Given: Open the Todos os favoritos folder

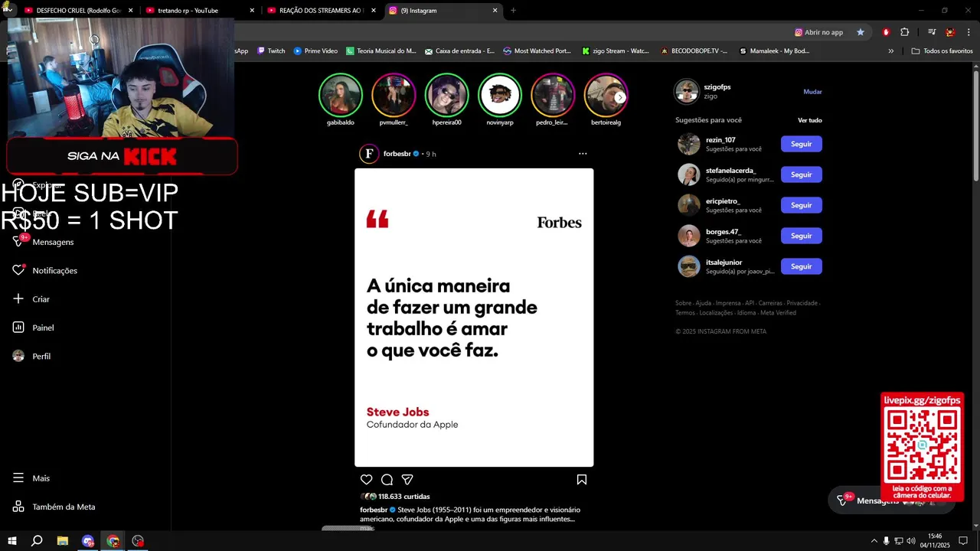Looking at the screenshot, I should pyautogui.click(x=942, y=51).
